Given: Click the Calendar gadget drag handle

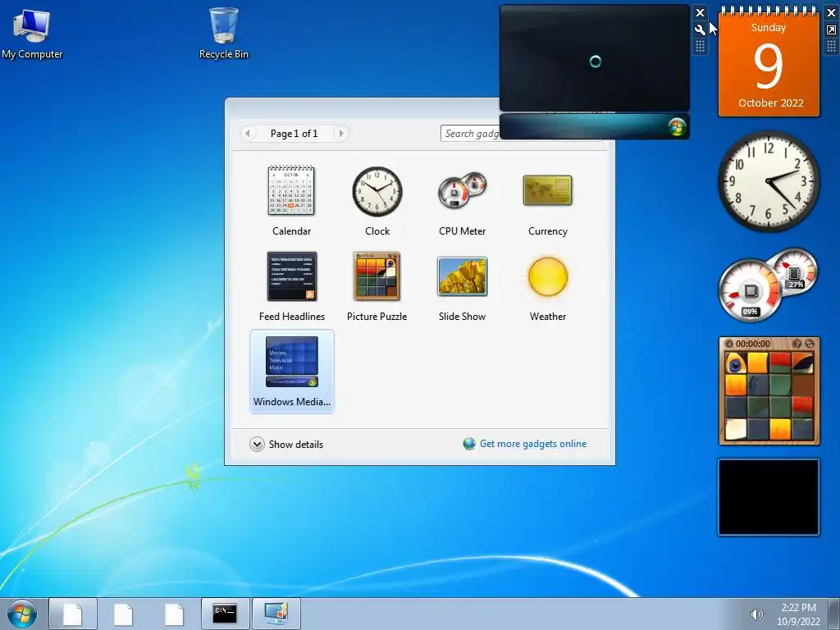Looking at the screenshot, I should (832, 47).
